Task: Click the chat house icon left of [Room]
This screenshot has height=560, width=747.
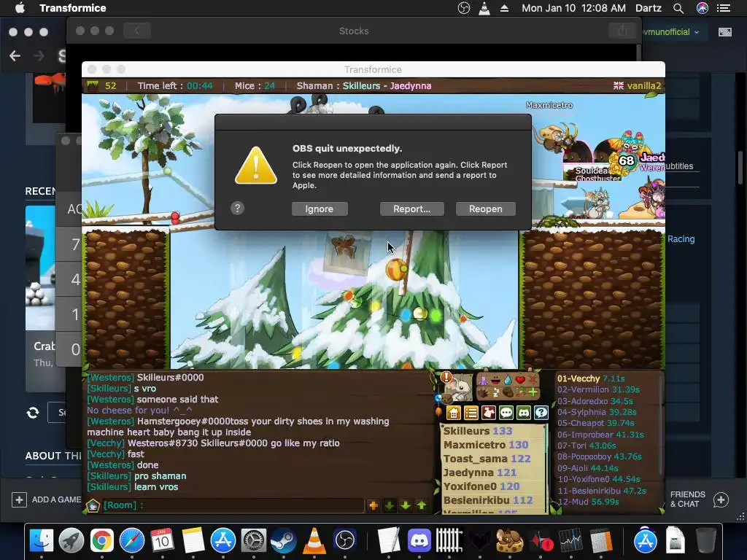Action: pyautogui.click(x=93, y=505)
